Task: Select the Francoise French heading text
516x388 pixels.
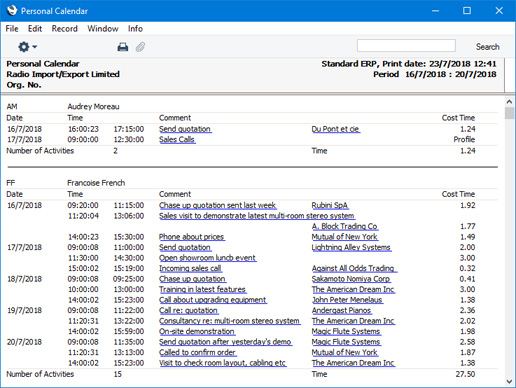Action: [x=96, y=183]
